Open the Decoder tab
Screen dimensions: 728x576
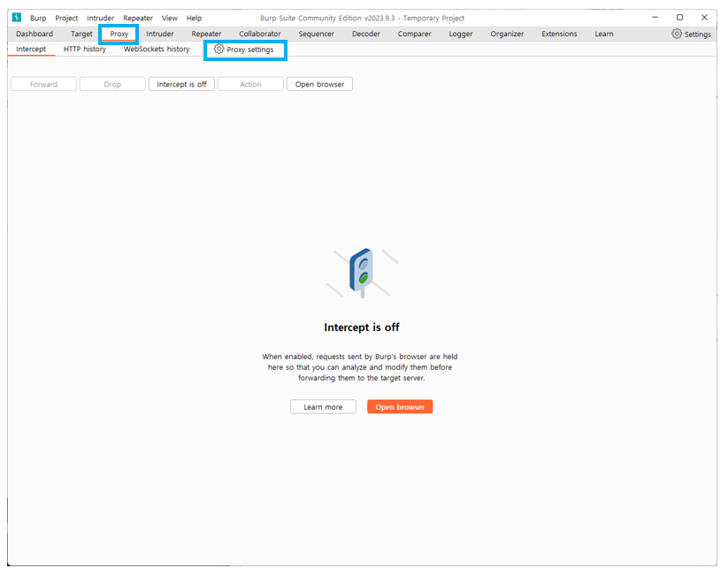tap(366, 34)
